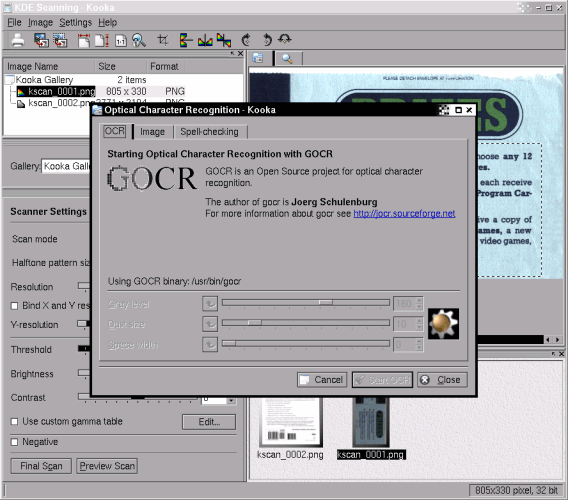This screenshot has width=568, height=500.
Task: Enable Bind X and Y resolution checkbox
Action: 14,306
